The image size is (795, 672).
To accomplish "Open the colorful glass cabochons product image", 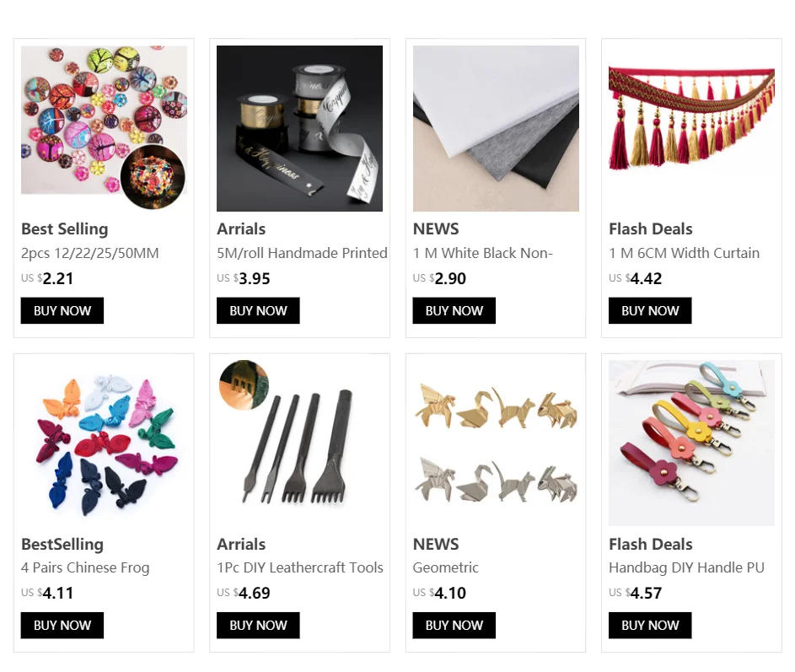I will coord(104,128).
